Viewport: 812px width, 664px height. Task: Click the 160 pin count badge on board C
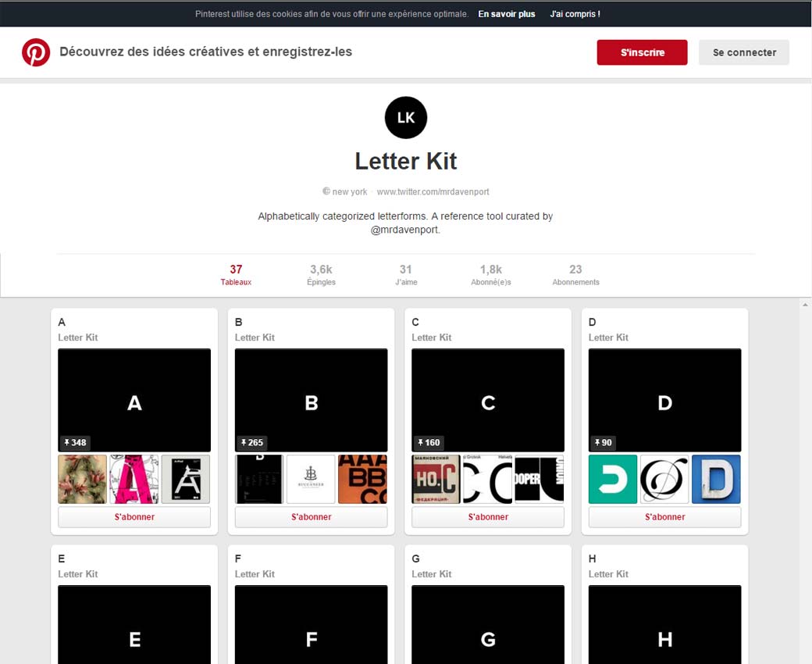[x=428, y=442]
